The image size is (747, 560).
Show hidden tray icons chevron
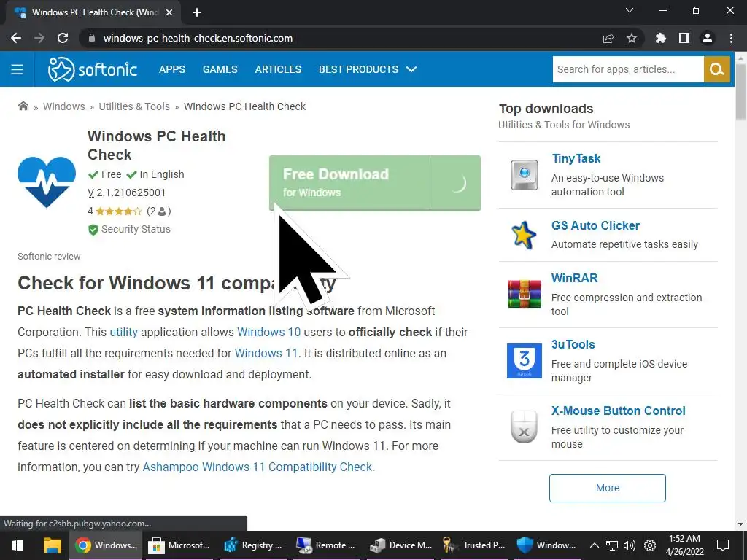594,545
